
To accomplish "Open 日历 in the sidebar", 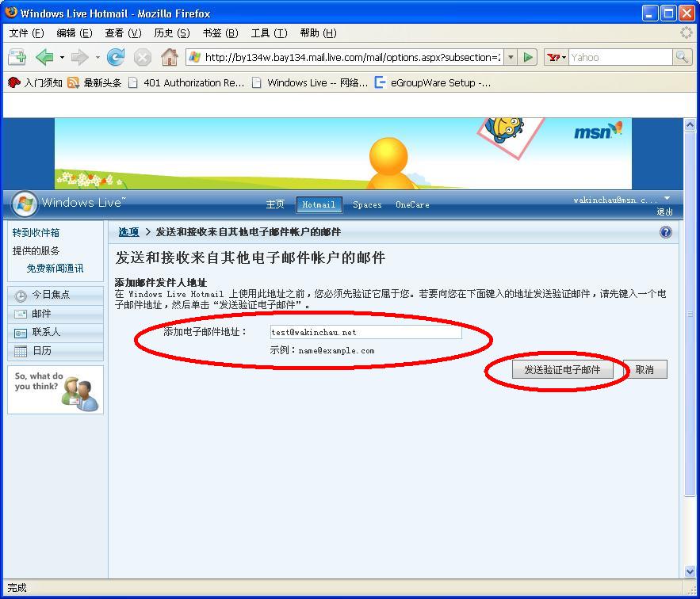I will (x=55, y=351).
